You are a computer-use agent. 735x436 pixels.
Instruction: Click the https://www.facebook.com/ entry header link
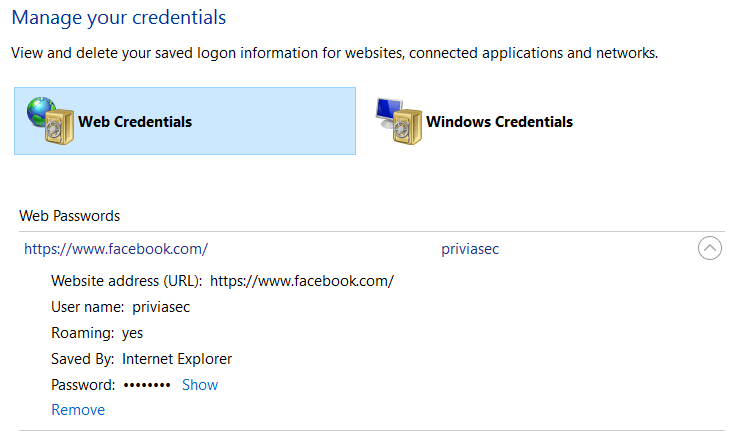click(116, 249)
